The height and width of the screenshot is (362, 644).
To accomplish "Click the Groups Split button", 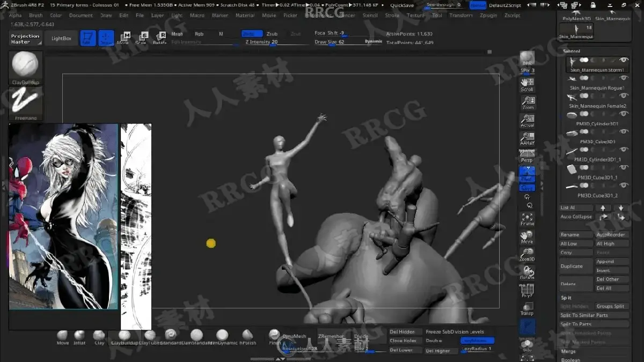I will pos(612,306).
